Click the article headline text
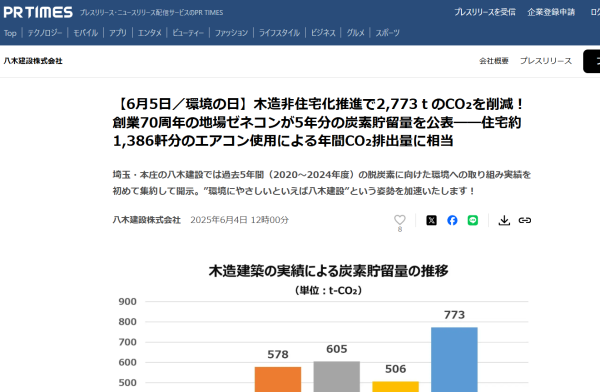Screen dimensions: 600x392 click(318, 122)
